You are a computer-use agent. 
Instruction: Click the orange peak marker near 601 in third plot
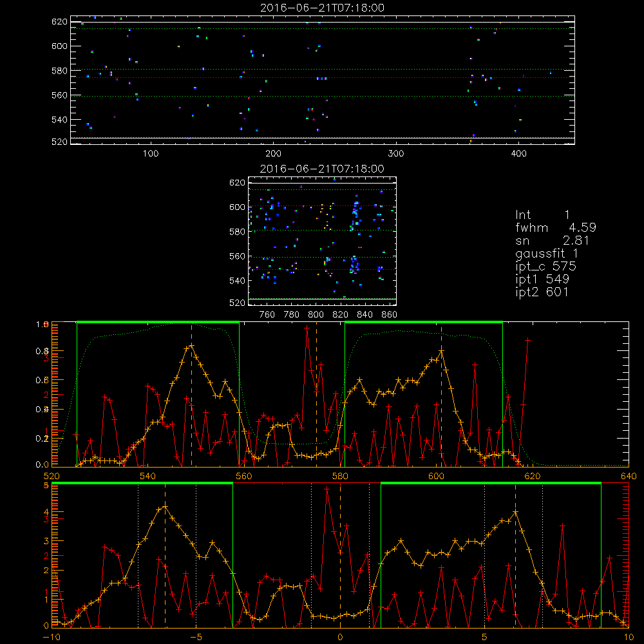[442, 351]
